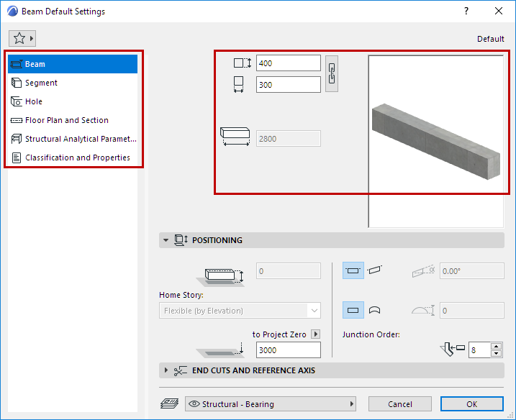Click the layer stack icon
Image resolution: width=516 pixels, height=420 pixels.
pyautogui.click(x=169, y=403)
